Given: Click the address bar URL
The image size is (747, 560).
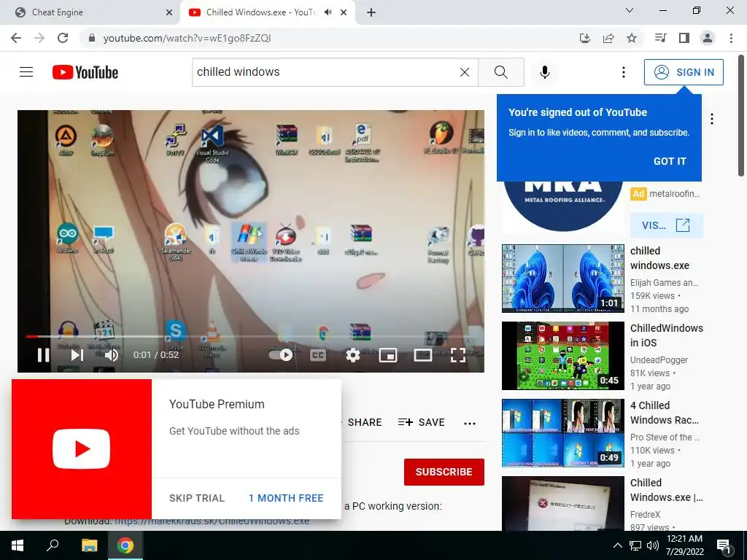Looking at the screenshot, I should pos(187,38).
